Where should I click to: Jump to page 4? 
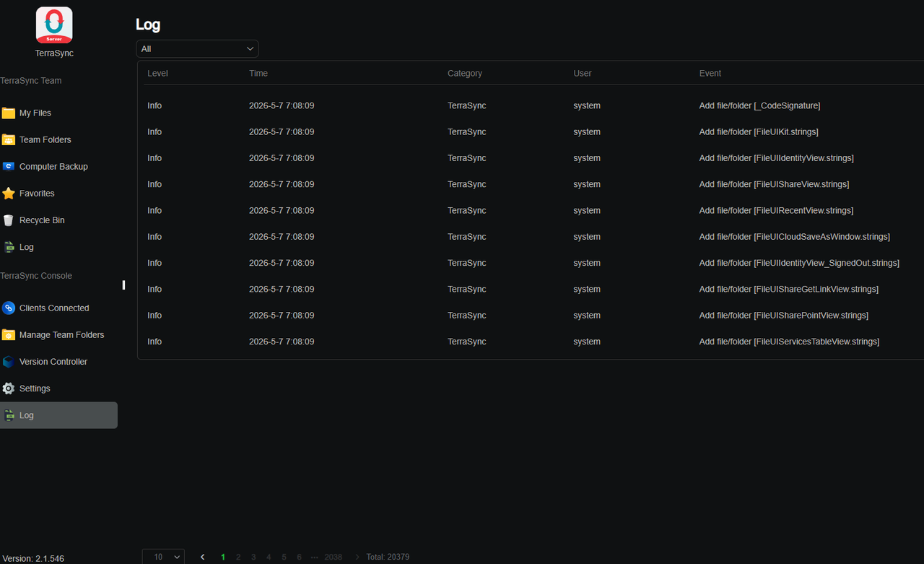(269, 557)
